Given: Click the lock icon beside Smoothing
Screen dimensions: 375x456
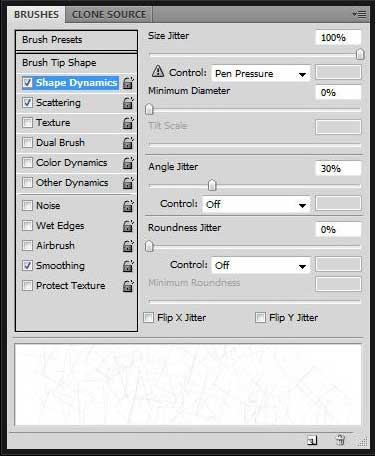Looking at the screenshot, I should pos(128,266).
